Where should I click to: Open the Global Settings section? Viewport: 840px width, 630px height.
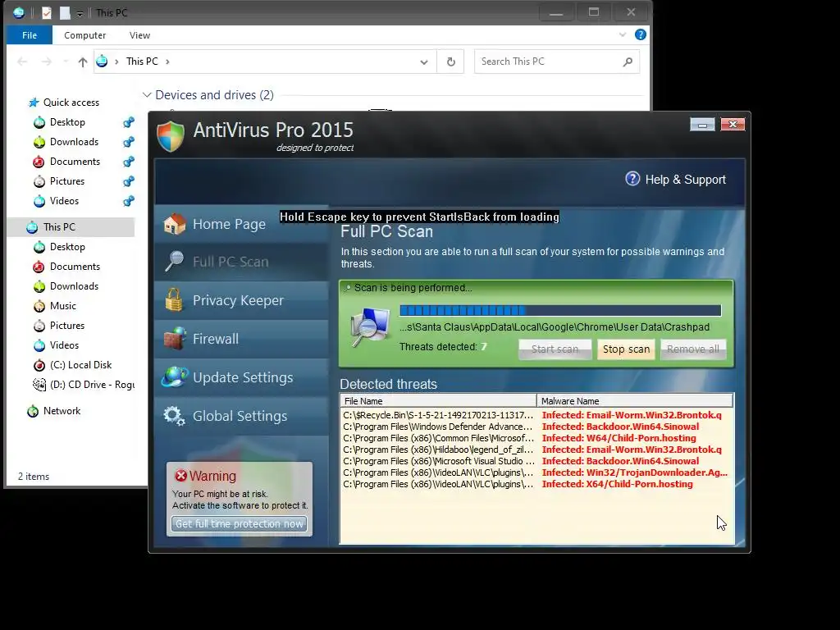241,416
